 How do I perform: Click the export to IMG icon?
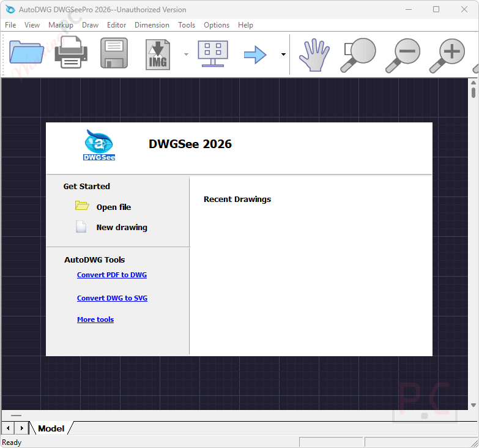coord(158,54)
